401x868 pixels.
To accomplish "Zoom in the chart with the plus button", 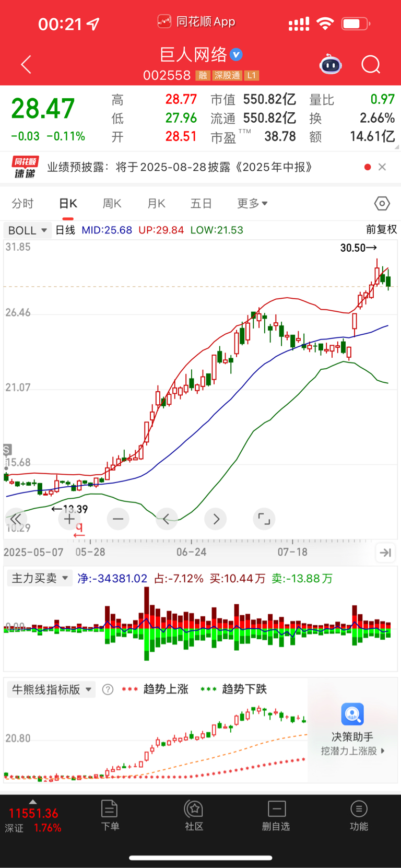I will (x=69, y=519).
